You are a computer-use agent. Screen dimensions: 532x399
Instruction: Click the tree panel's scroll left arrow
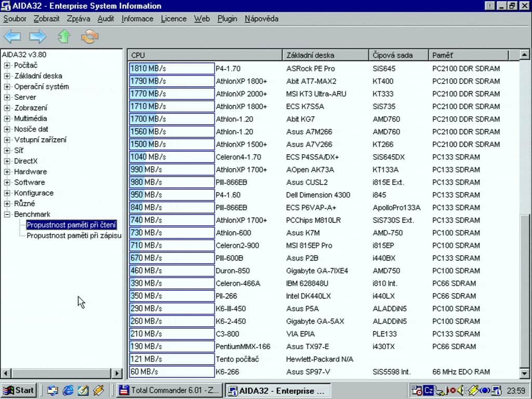(5, 374)
